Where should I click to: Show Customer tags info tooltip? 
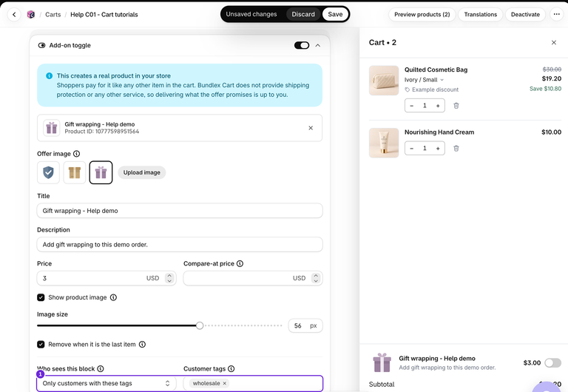coord(231,368)
